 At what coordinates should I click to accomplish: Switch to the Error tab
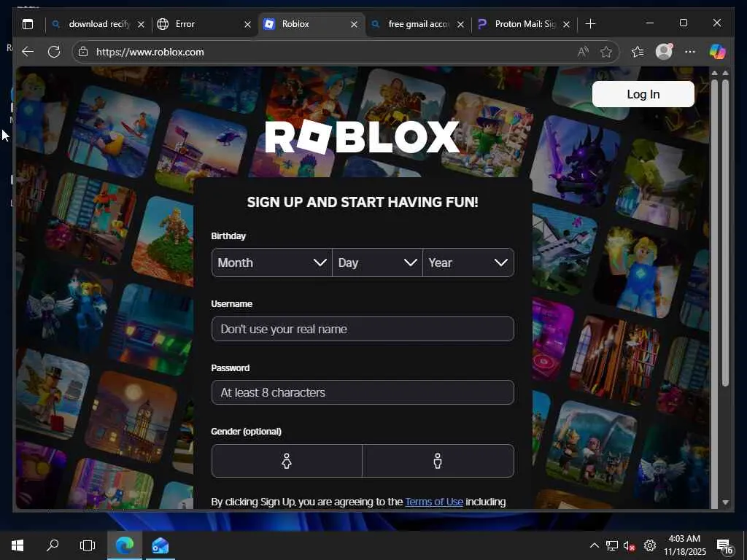point(204,24)
